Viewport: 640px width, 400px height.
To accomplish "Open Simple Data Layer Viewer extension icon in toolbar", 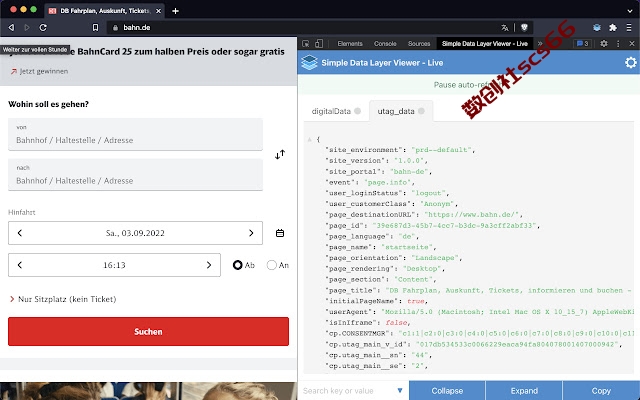I will [x=597, y=27].
